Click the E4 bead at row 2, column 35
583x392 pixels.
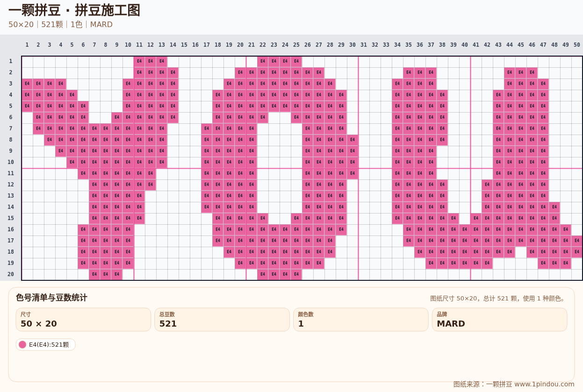(409, 72)
